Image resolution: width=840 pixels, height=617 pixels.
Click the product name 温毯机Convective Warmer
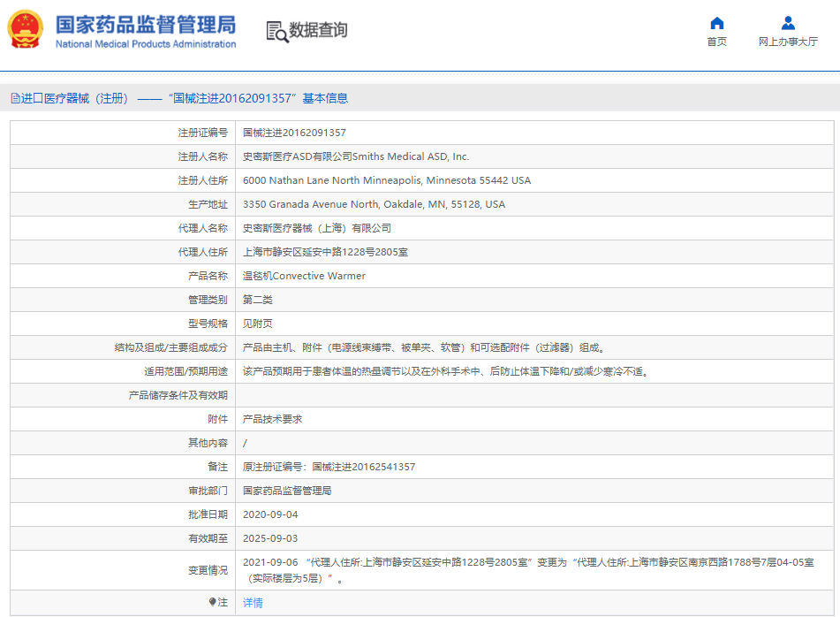(304, 276)
